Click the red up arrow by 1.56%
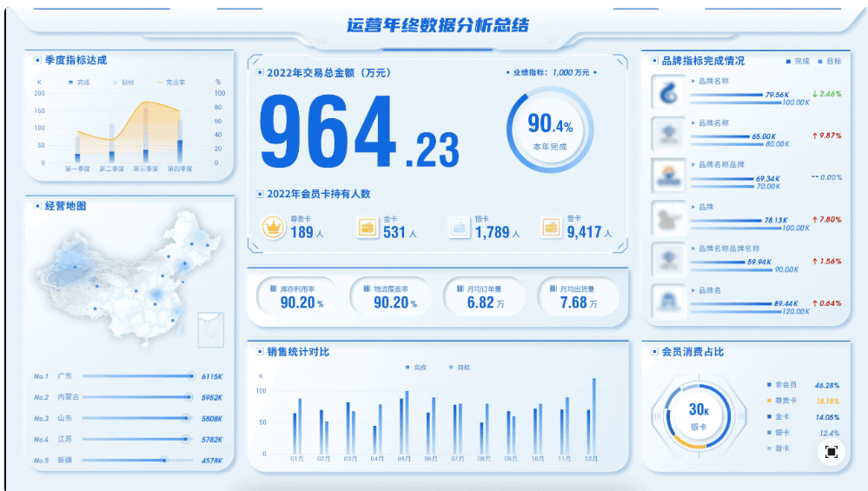868x491 pixels. pos(815,262)
